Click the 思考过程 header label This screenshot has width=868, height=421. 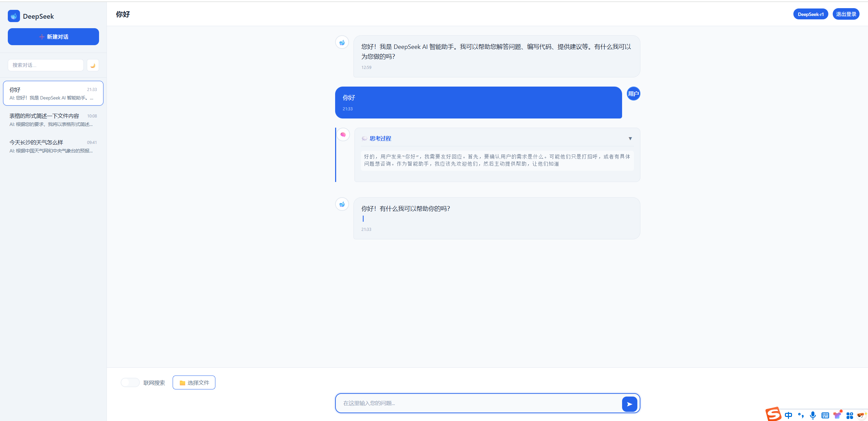tap(380, 139)
